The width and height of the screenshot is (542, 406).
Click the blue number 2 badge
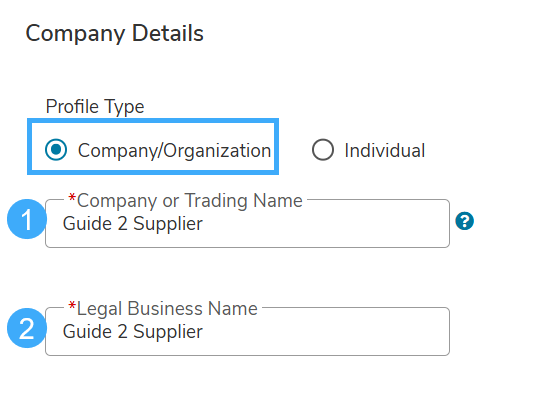(27, 328)
